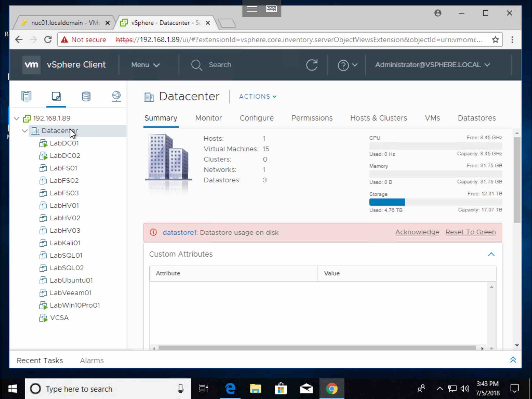Open the Hosts and Clusters inventory view icon

point(26,96)
